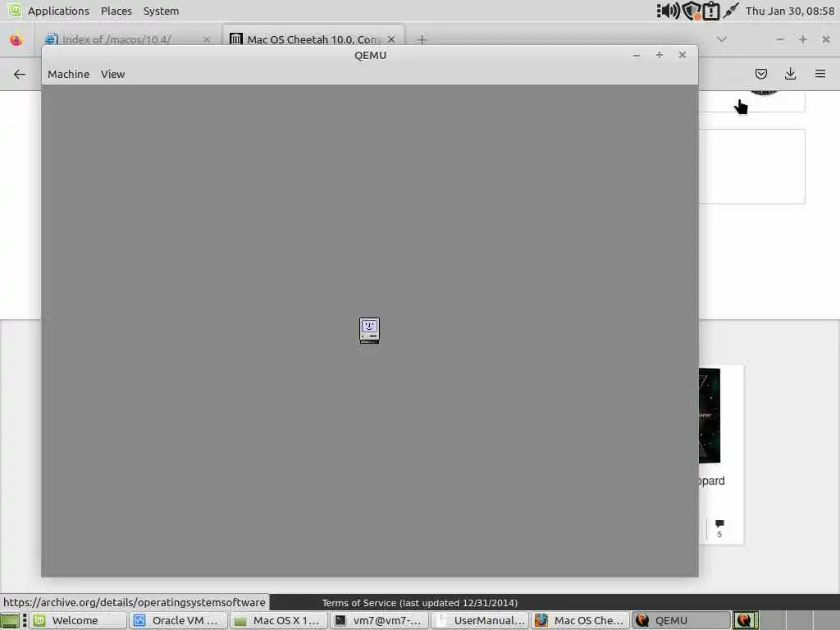Click the show desktop icon in taskbar
This screenshot has height=630, width=840.
(x=10, y=620)
